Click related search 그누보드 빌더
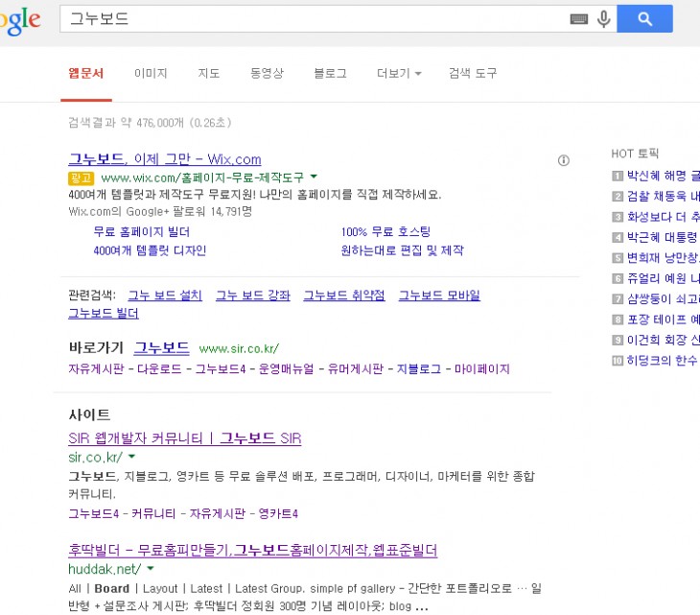This screenshot has height=615, width=700. [104, 314]
